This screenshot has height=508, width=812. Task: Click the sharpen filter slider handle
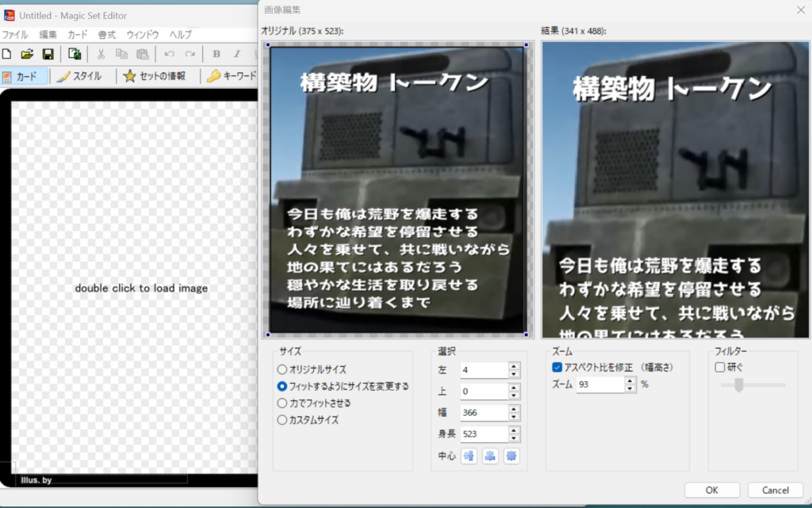[x=739, y=385]
